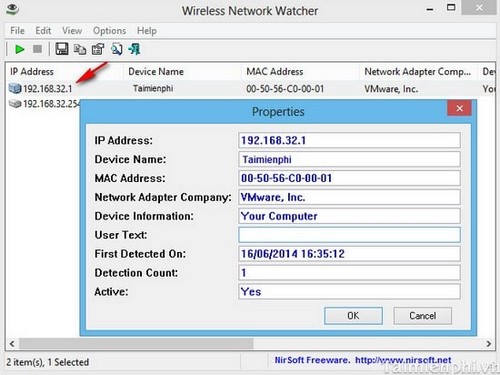500x375 pixels.
Task: Open the View menu
Action: (72, 31)
